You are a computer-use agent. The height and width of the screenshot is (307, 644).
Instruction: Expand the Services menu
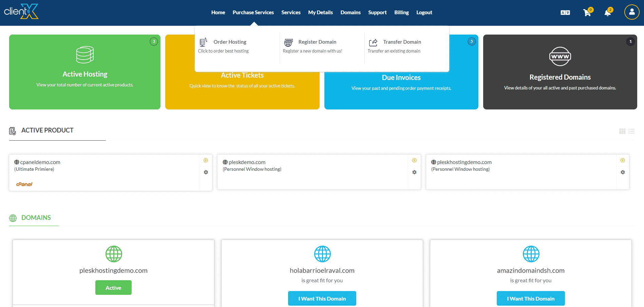[291, 13]
